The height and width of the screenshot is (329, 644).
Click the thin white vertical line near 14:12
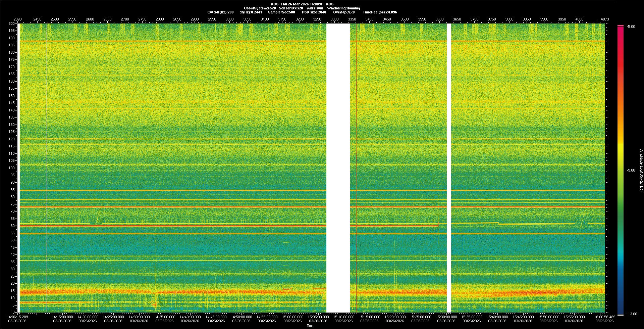click(47, 168)
